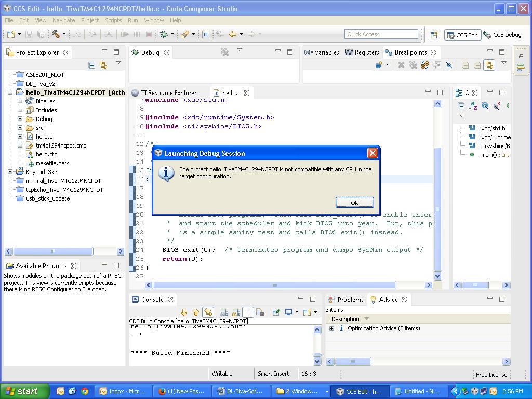Expand Optimization Advice items
The height and width of the screenshot is (399, 532).
pos(332,328)
